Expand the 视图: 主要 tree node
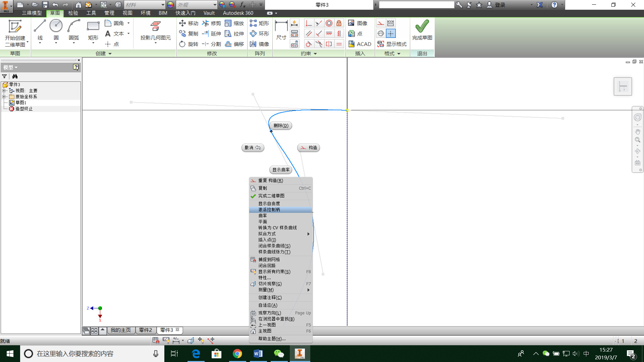This screenshot has height=362, width=644. (x=4, y=90)
